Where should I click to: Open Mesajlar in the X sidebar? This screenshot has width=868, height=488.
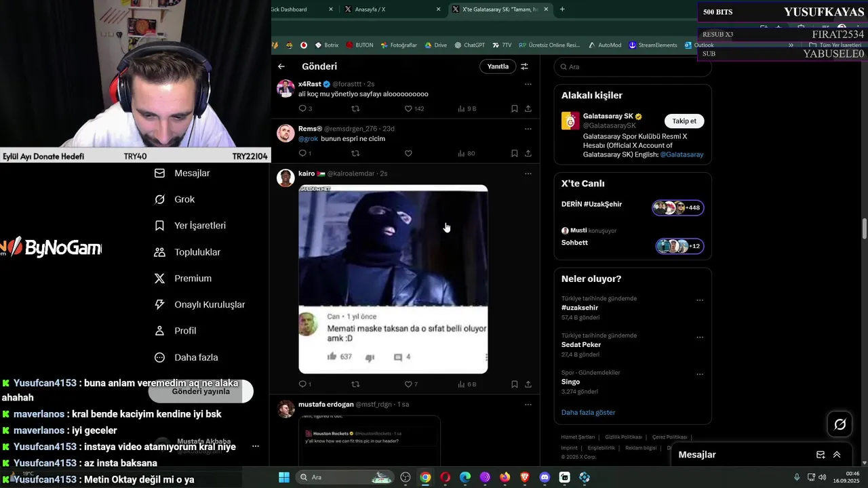[182, 174]
